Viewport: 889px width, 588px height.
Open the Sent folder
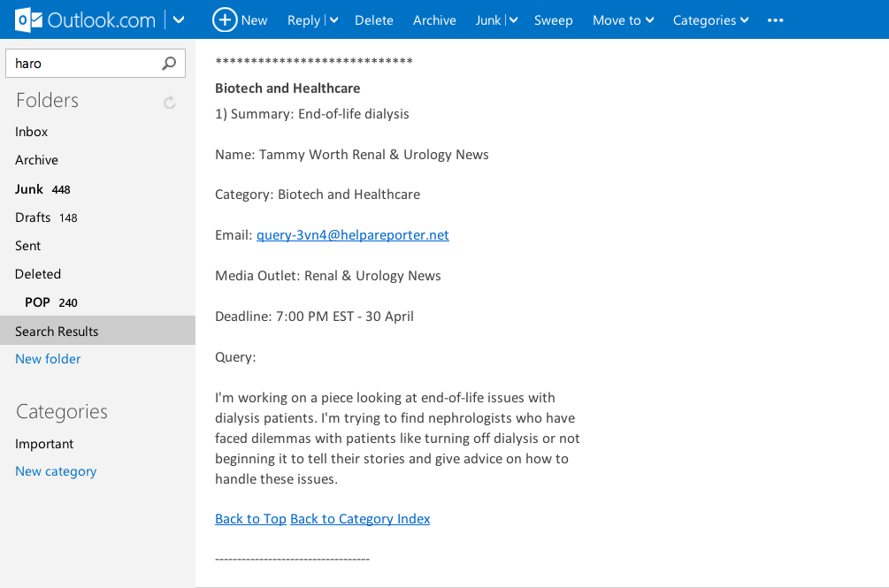pos(27,246)
